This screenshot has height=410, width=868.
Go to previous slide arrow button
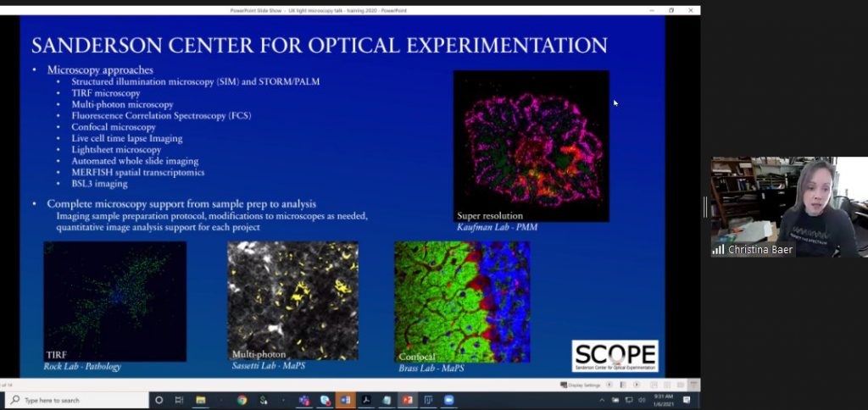(609, 385)
